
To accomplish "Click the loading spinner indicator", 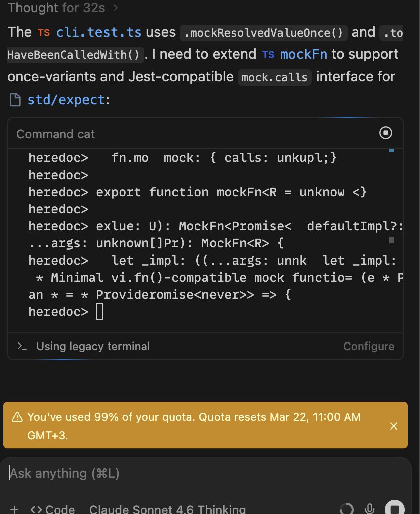I will [346, 508].
